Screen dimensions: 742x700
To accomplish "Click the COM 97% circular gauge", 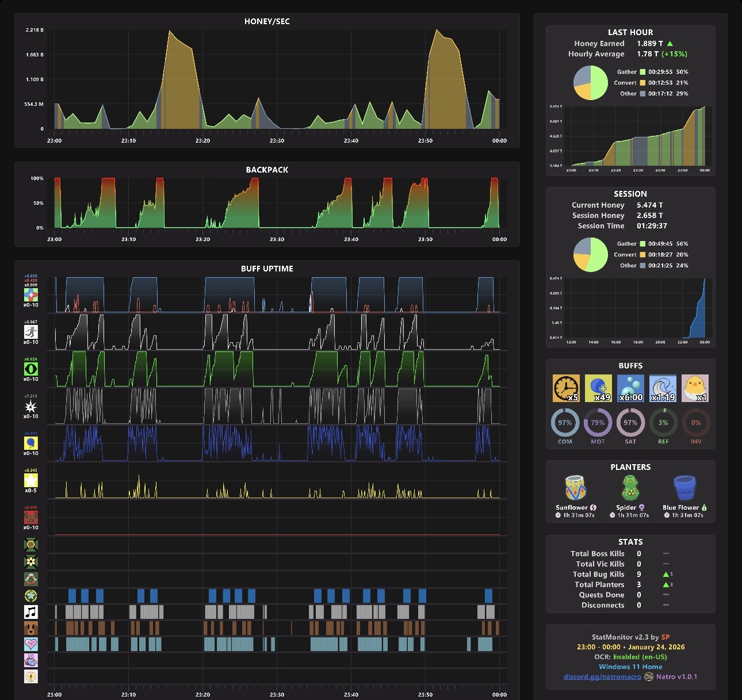I will point(565,423).
